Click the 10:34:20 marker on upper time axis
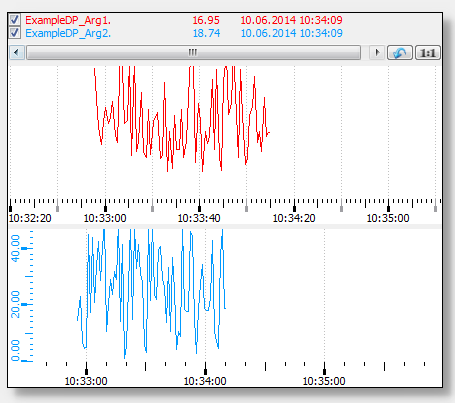455x403 pixels. [294, 218]
